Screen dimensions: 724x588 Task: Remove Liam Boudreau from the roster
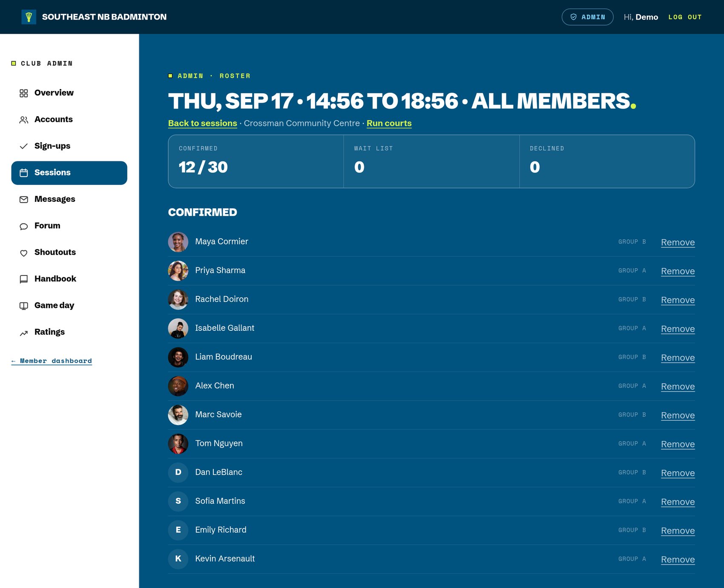coord(678,358)
